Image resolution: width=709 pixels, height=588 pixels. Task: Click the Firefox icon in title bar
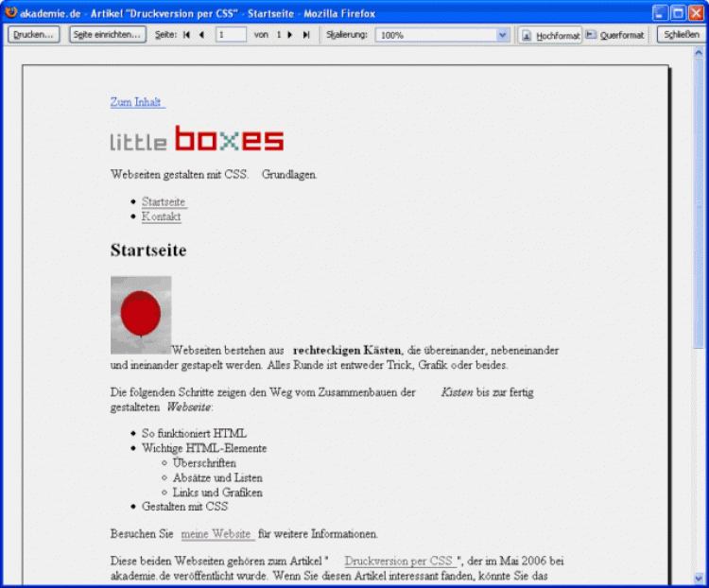coord(10,13)
